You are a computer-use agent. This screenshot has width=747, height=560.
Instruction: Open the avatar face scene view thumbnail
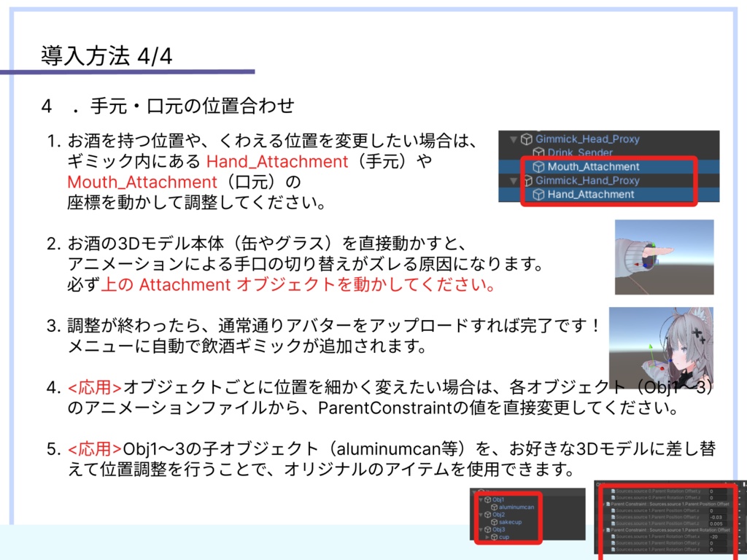661,348
